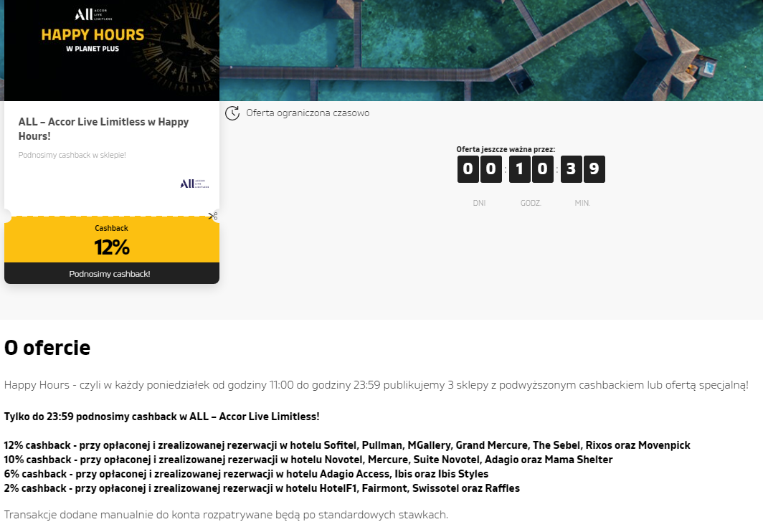Click the minutes countdown digits 39
Image resolution: width=763 pixels, height=532 pixels.
582,169
